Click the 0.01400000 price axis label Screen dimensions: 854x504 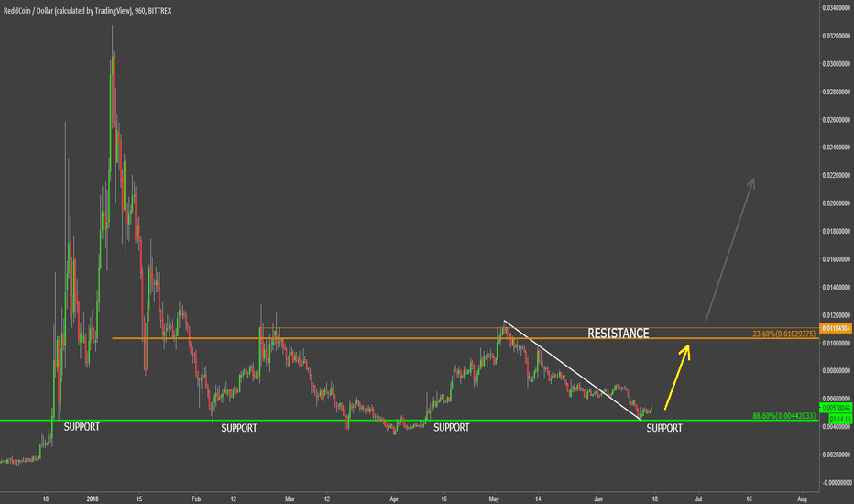click(836, 287)
